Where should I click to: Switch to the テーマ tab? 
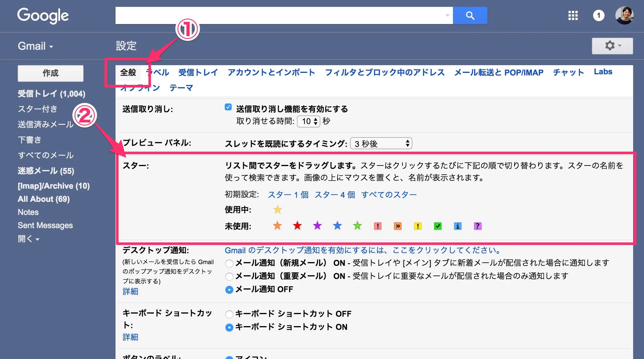[x=181, y=88]
